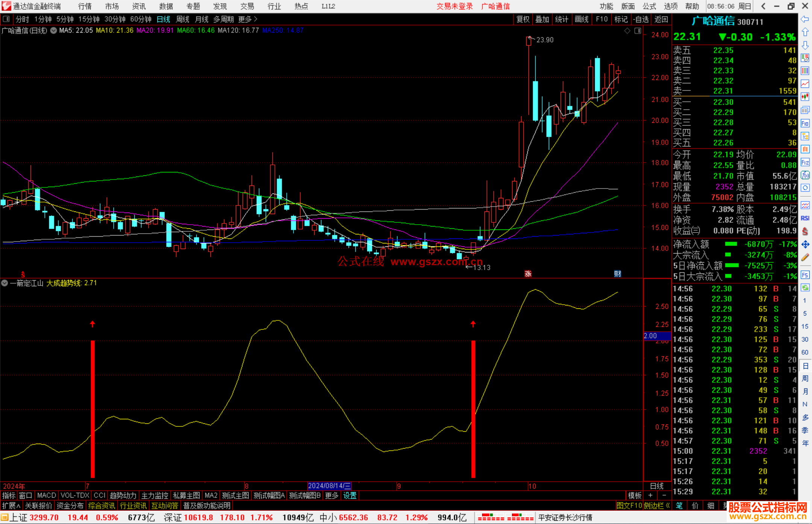Open the intraday line chart icon
This screenshot has height=524, width=812.
(x=805, y=84)
